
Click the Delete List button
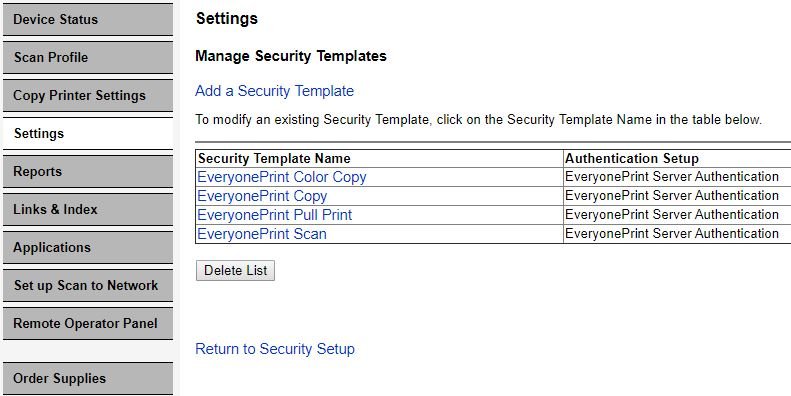point(236,270)
